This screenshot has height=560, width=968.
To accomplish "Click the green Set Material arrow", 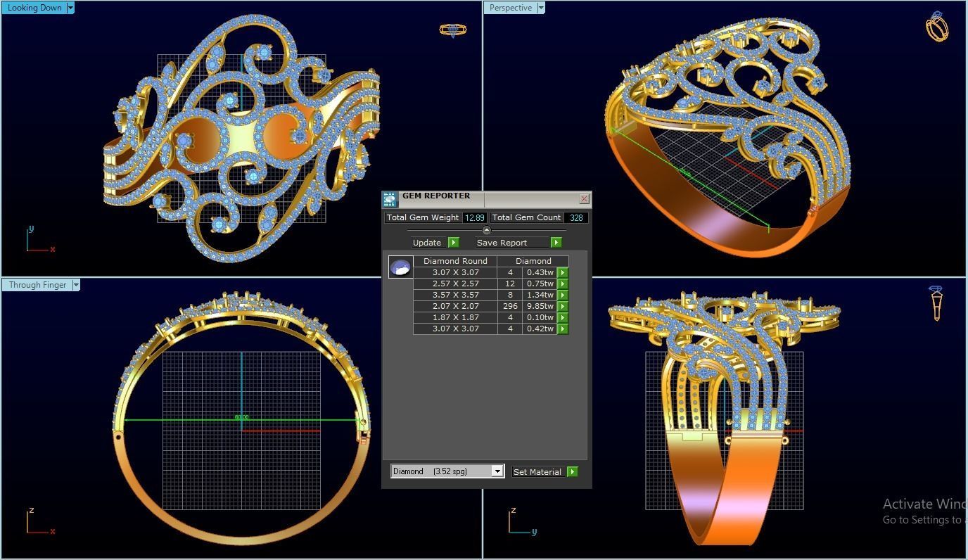I will 572,472.
